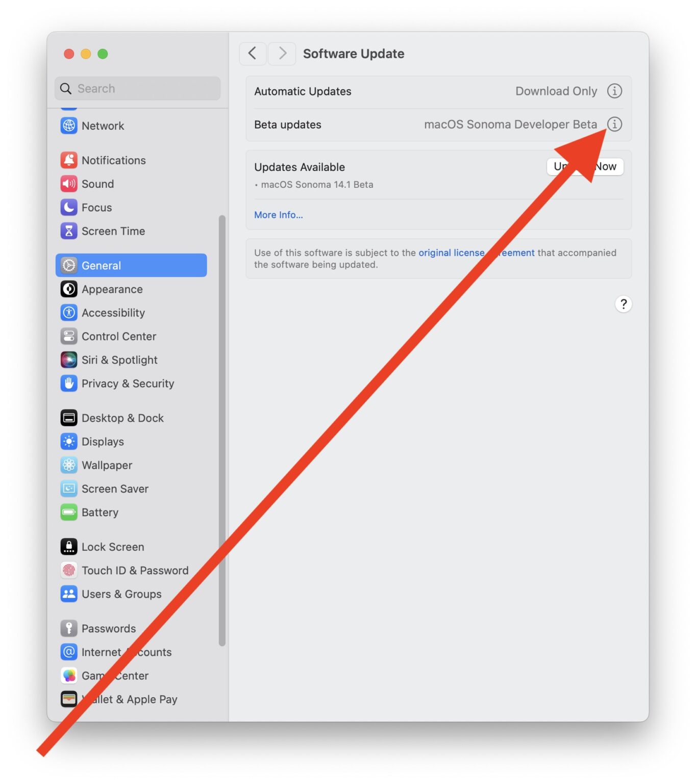Click the Notifications bell icon

pyautogui.click(x=69, y=160)
